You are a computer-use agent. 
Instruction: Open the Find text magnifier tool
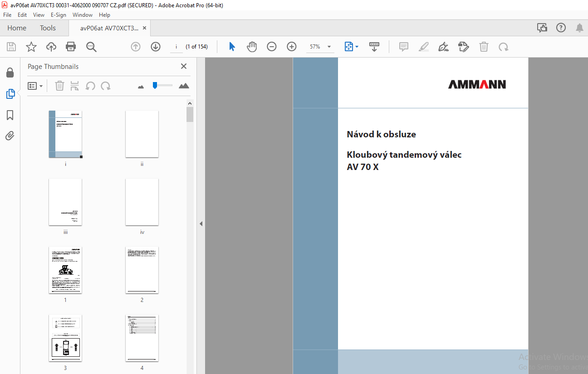(91, 47)
